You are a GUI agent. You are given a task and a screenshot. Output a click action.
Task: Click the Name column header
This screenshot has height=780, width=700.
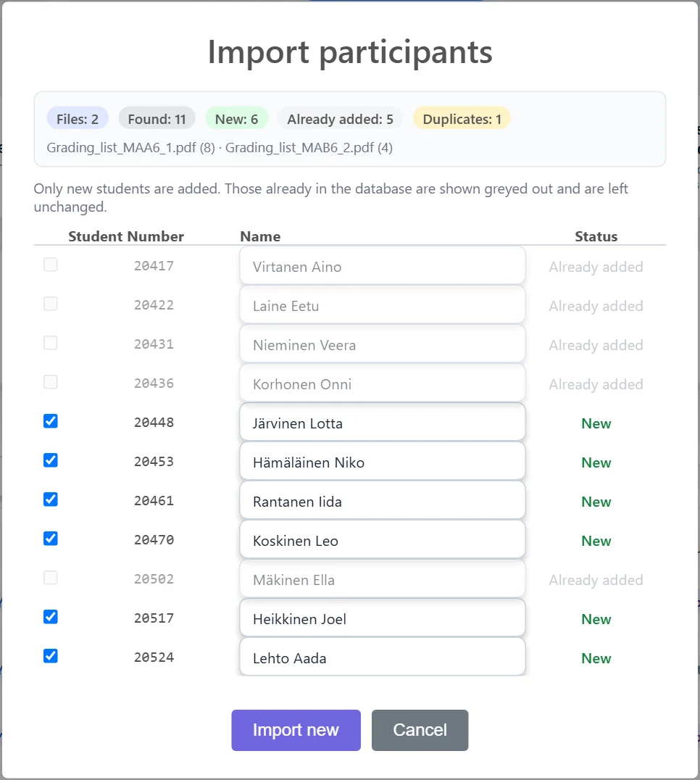tap(260, 236)
